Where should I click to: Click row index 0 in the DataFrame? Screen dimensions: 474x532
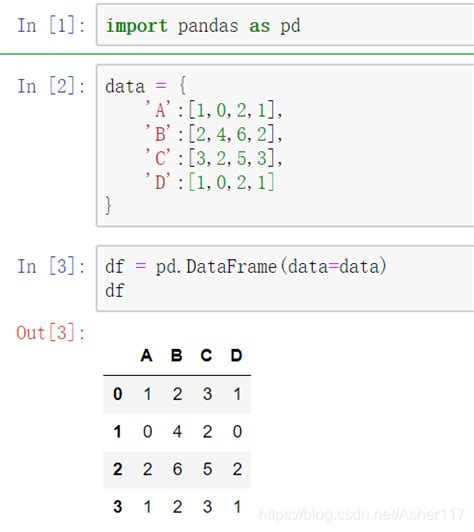pos(118,394)
